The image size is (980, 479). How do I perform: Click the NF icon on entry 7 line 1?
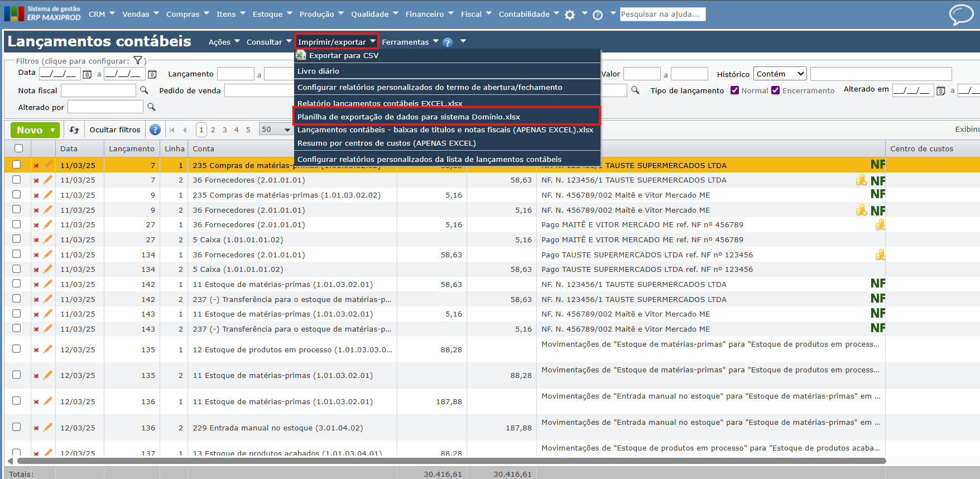(877, 165)
